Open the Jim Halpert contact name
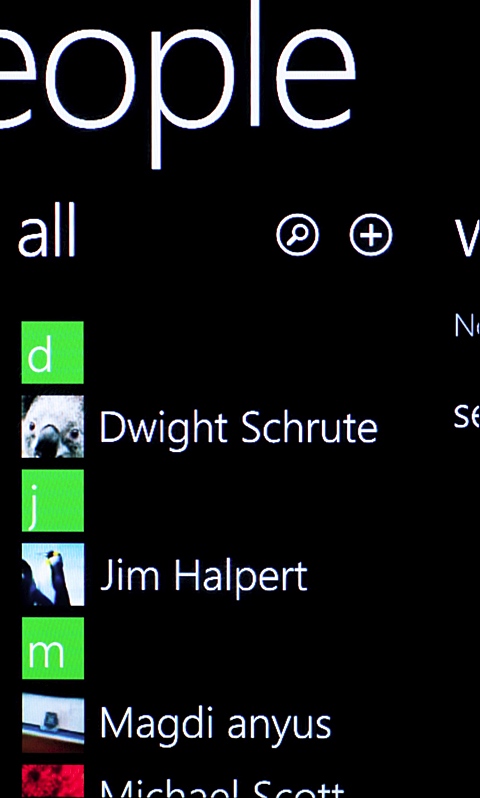Screen dimensions: 480x798 204,576
